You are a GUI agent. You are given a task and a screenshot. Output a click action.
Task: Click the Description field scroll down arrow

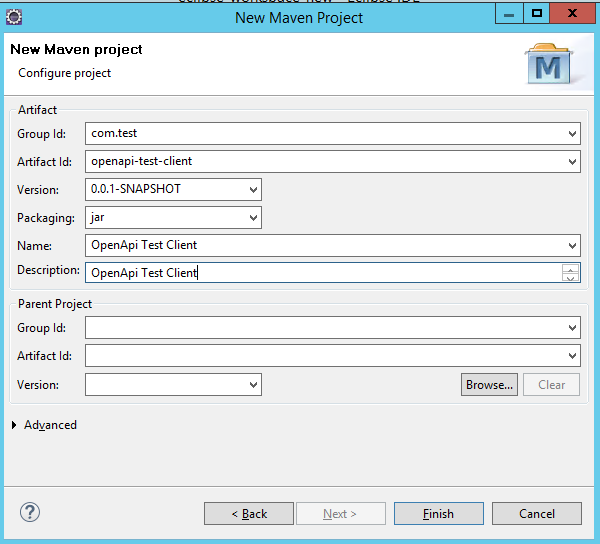tap(570, 277)
